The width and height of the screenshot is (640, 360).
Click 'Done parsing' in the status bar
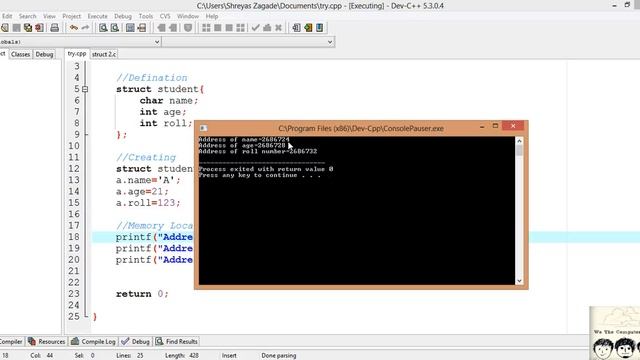point(279,356)
